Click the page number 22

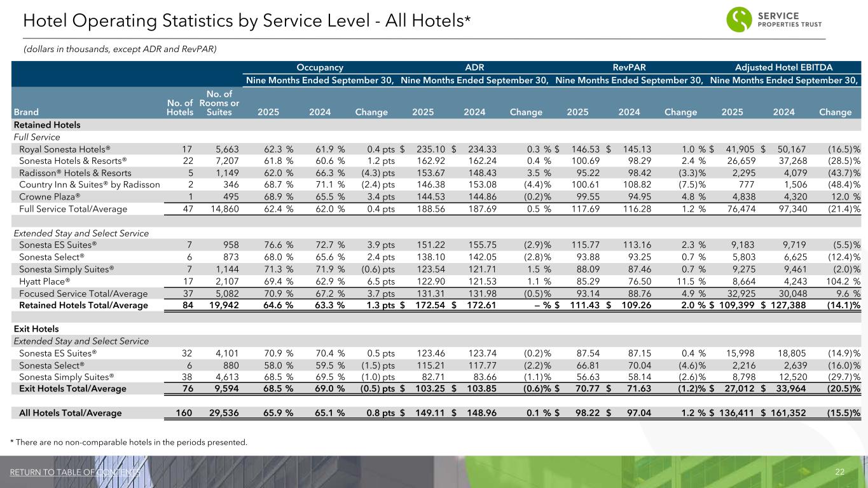tap(839, 472)
